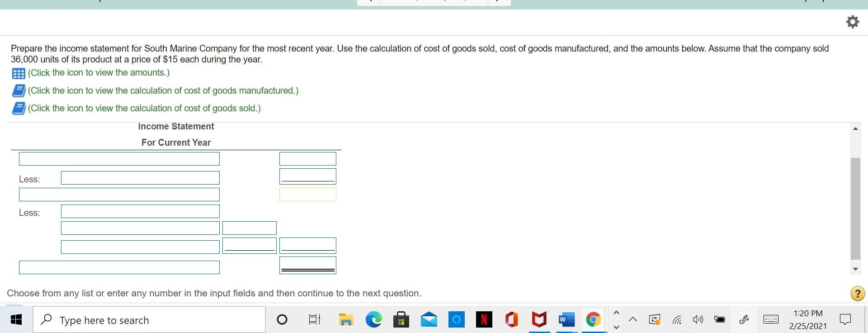This screenshot has width=868, height=333.
Task: Click the first description field under For Current Year
Action: (119, 159)
